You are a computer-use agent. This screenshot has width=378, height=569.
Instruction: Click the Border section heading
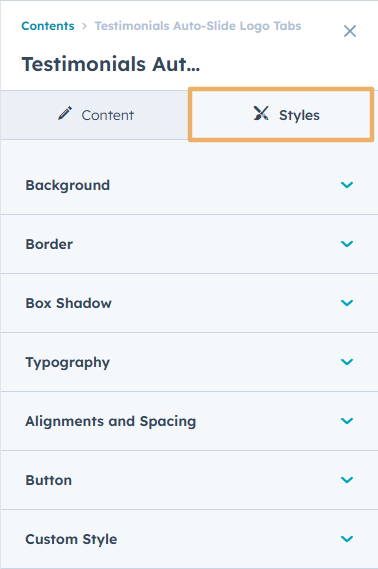(49, 244)
